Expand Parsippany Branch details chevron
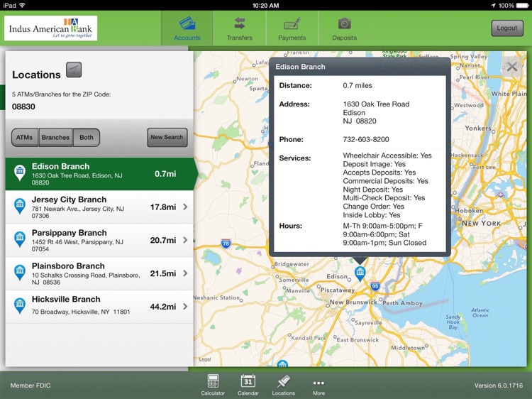The width and height of the screenshot is (532, 399). [x=185, y=240]
